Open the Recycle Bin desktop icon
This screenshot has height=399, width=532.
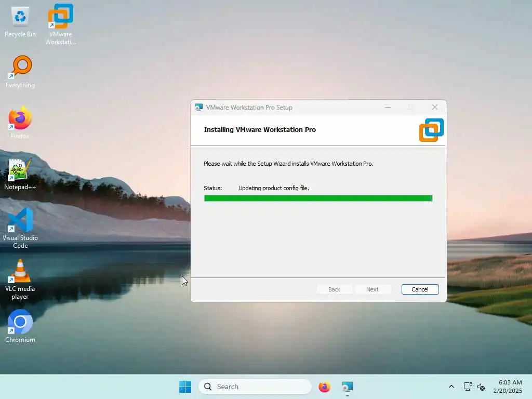[20, 22]
